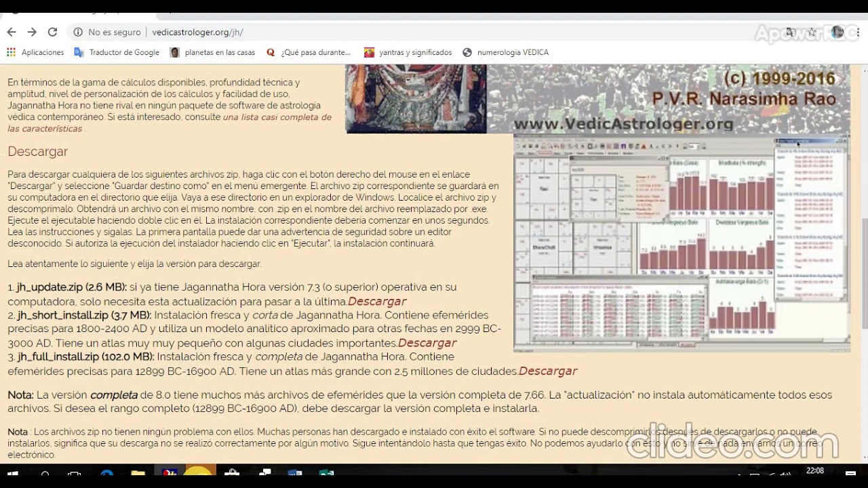Open 'planetas en las casas' bookmark
The width and height of the screenshot is (868, 488).
coord(213,52)
